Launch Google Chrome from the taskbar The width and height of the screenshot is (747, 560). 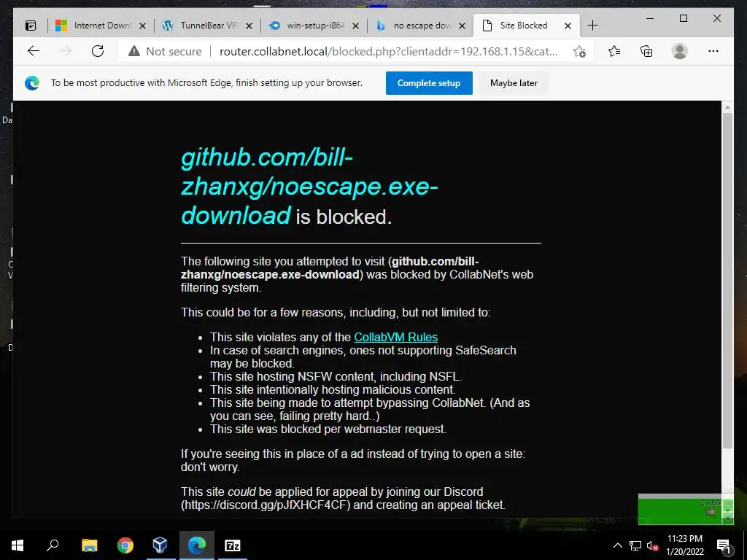(125, 545)
